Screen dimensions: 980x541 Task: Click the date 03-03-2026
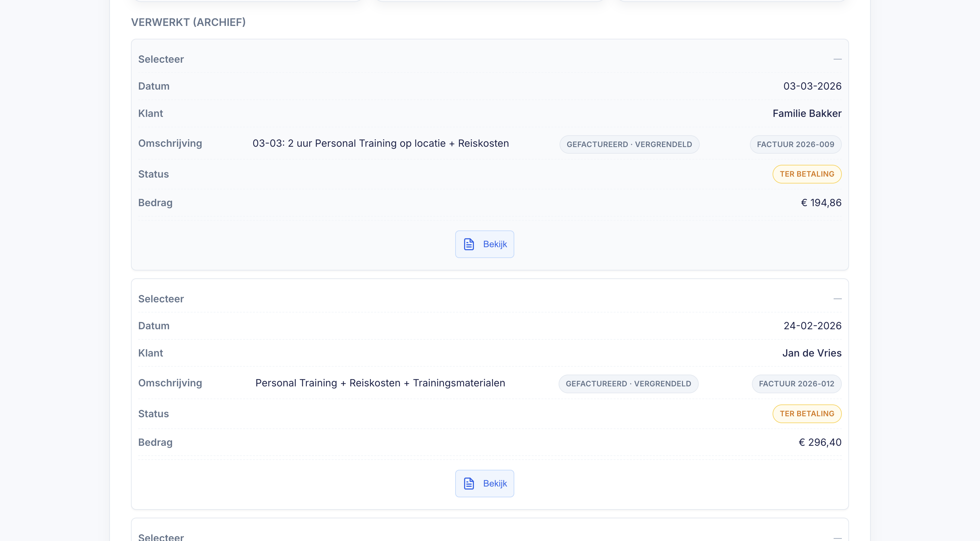coord(812,86)
